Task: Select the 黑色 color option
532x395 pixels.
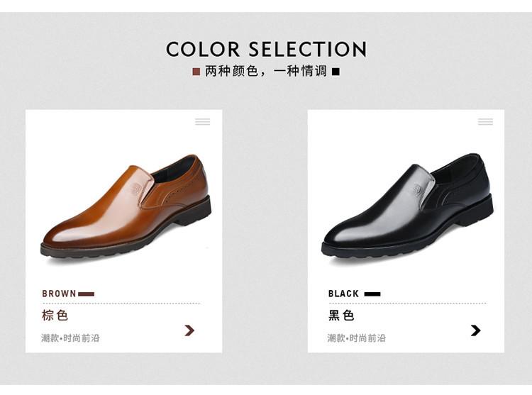Action: 341,316
